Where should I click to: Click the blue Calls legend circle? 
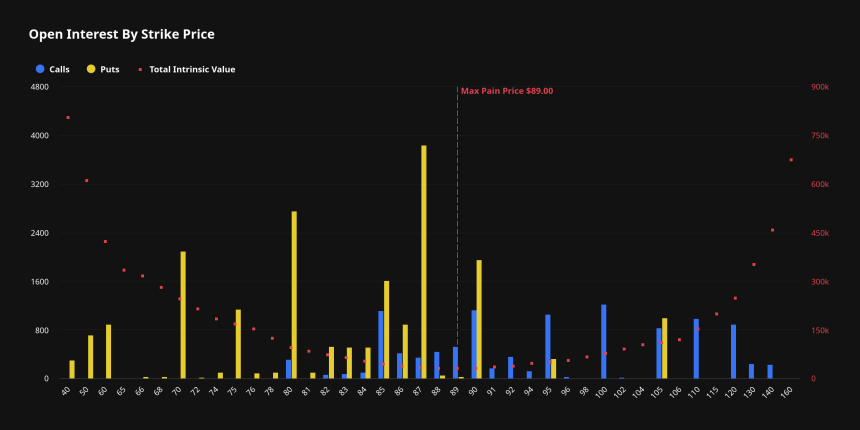pyautogui.click(x=40, y=70)
